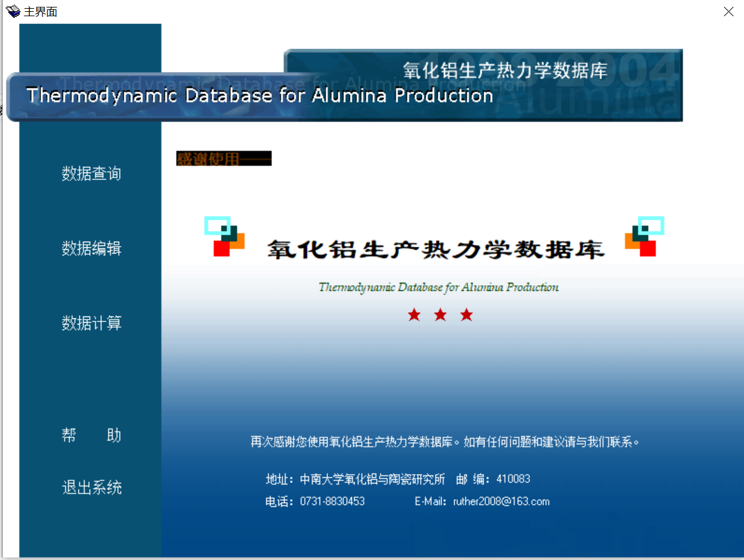Select 数据编辑 in the sidebar

[92, 249]
